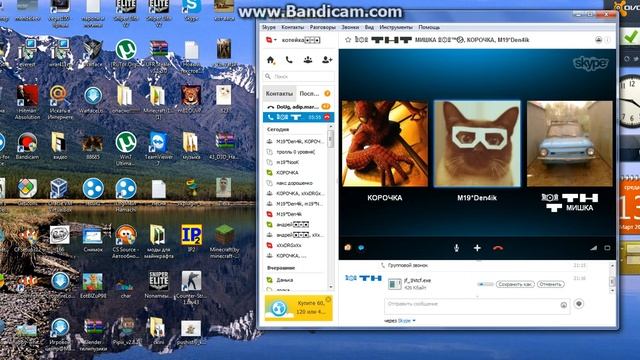Open the Снимок desktop icon

[93, 238]
